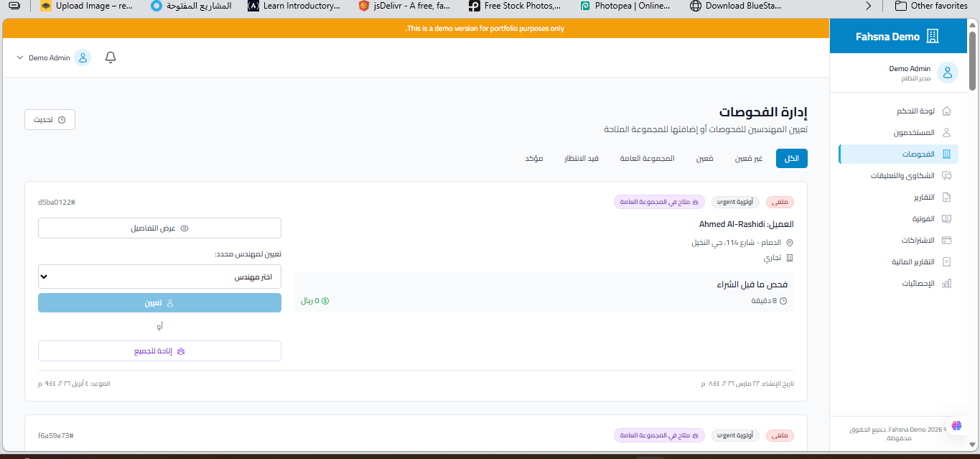Click the clock icon beside 8 دقيقة
980x459 pixels.
point(783,301)
